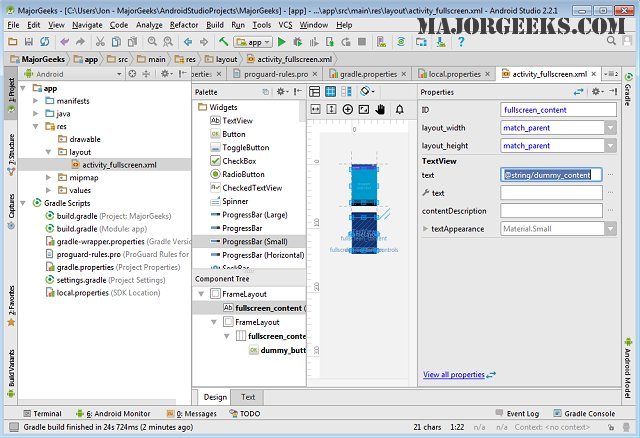Click the Cut scissors icon

click(x=100, y=42)
